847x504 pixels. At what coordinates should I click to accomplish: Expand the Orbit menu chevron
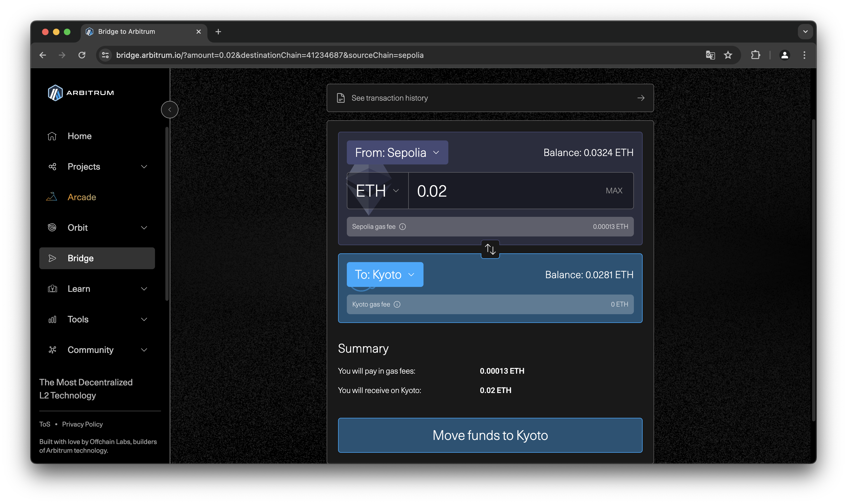pyautogui.click(x=144, y=227)
